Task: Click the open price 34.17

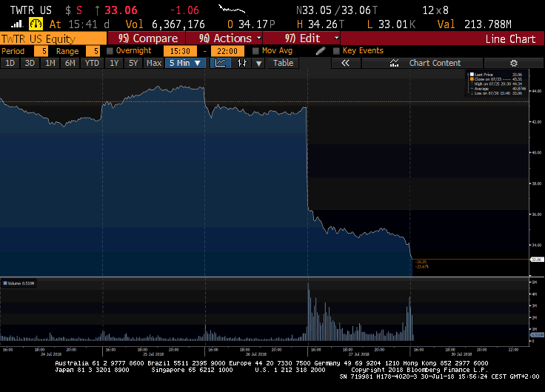Action: point(253,24)
